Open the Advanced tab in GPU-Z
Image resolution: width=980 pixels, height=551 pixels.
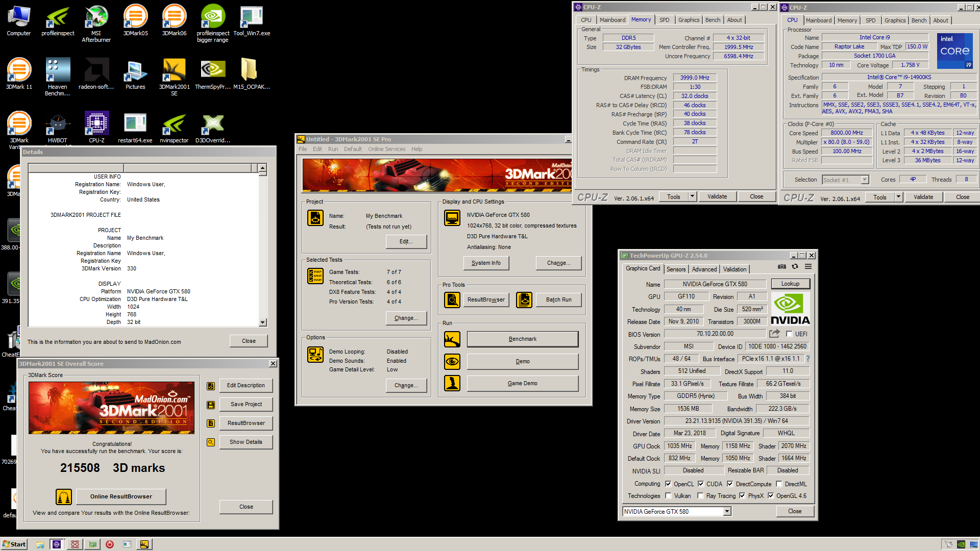[704, 269]
